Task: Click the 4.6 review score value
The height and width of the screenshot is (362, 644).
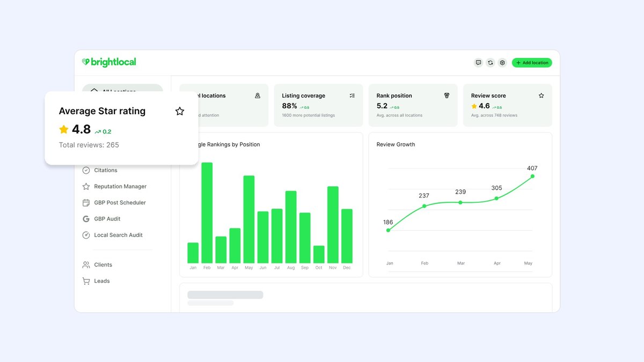Action: coord(484,106)
